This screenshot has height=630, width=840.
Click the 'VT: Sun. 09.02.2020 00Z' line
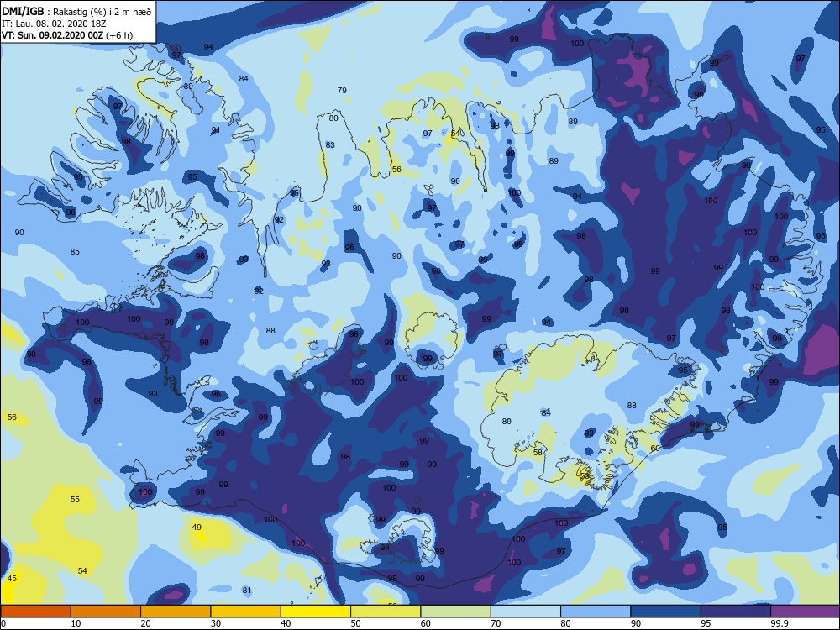pyautogui.click(x=67, y=35)
